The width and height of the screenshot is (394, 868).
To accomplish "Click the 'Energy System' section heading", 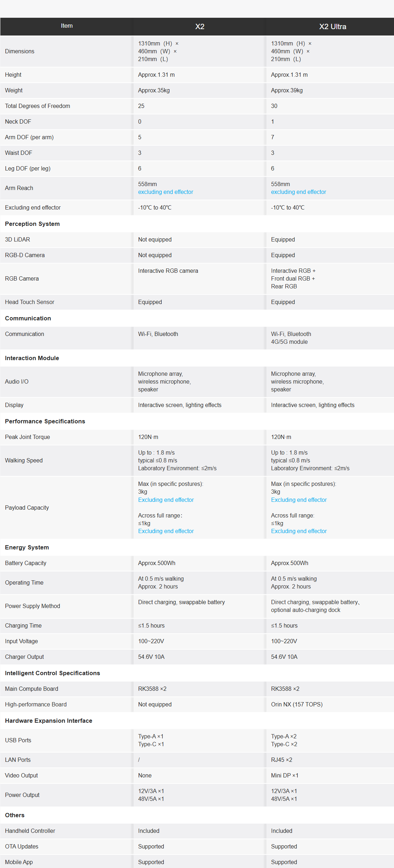I will coord(27,548).
